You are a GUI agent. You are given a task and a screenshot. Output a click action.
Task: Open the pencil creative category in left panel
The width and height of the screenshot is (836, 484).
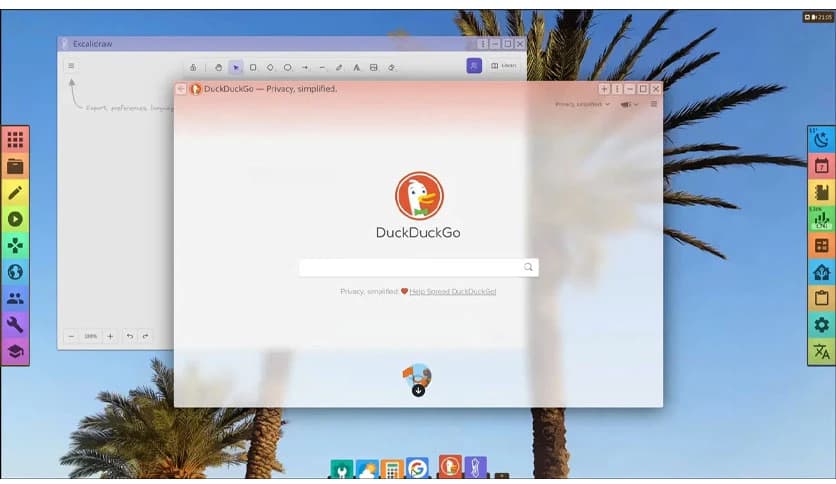(x=15, y=192)
